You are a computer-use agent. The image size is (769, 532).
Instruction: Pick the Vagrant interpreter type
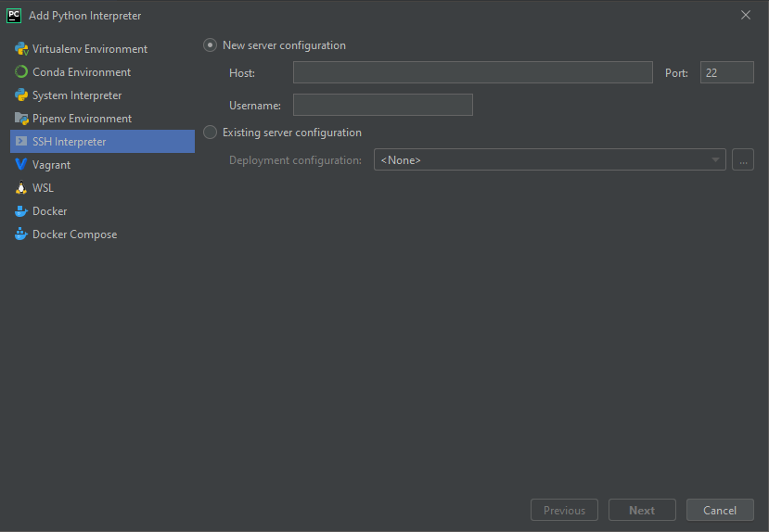pyautogui.click(x=102, y=165)
